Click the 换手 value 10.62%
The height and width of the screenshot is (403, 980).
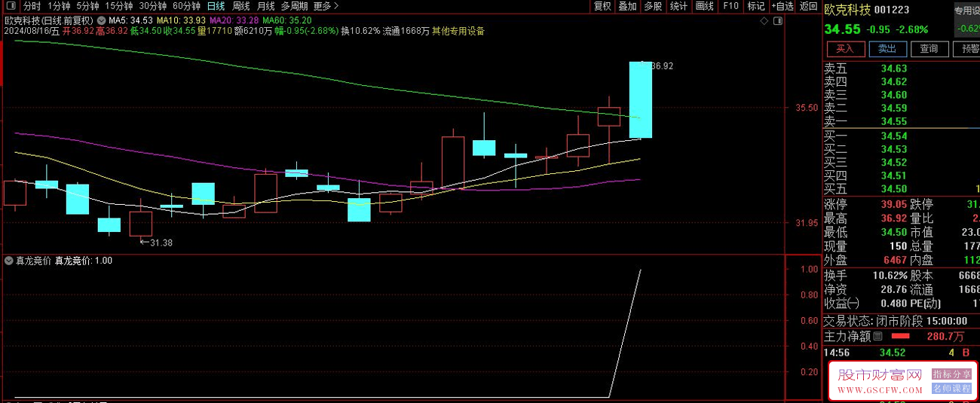(890, 276)
